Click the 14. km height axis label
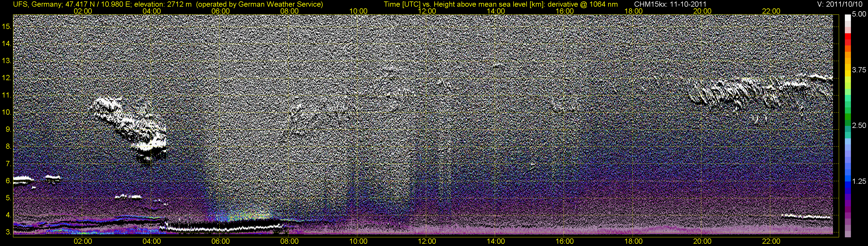 (6, 43)
